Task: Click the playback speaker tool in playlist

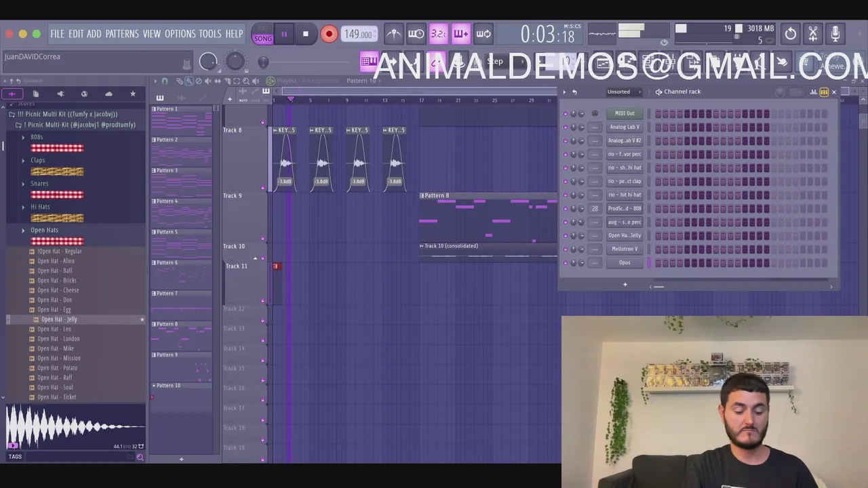Action: point(255,81)
